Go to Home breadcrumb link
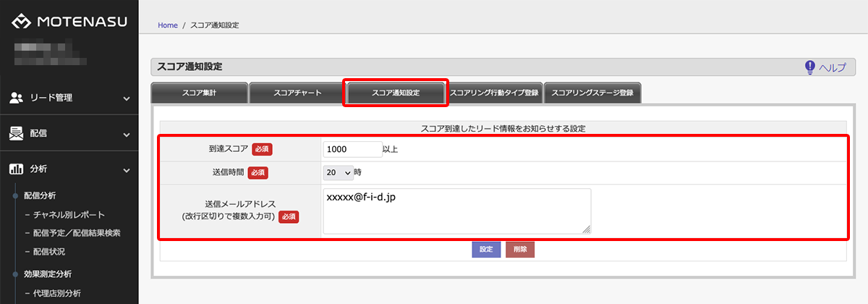This screenshot has height=304, width=868. coord(168,25)
